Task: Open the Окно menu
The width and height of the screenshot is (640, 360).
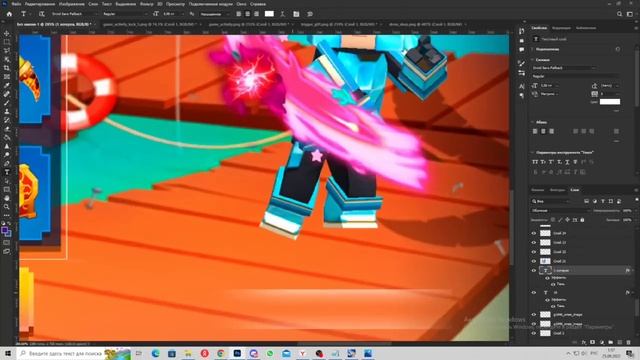Action: tap(241, 4)
